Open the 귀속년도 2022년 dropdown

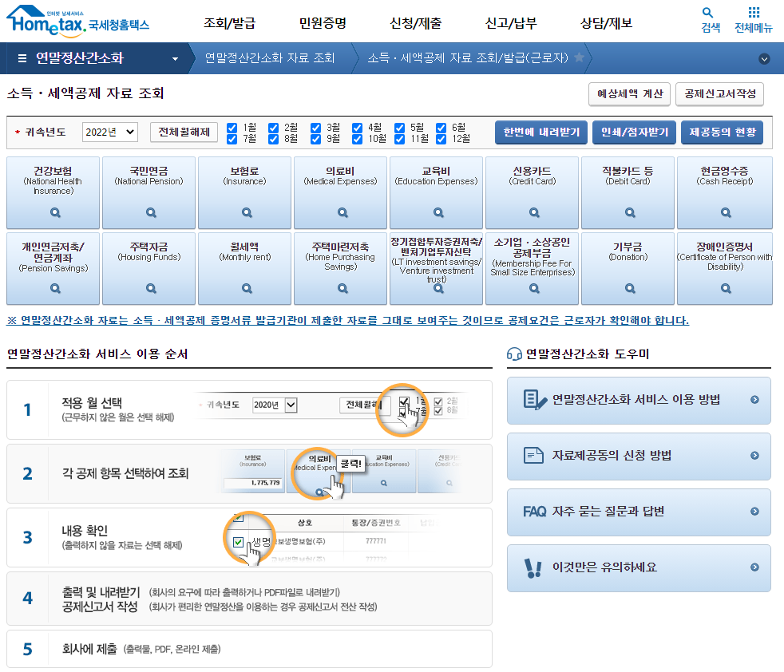[x=110, y=132]
